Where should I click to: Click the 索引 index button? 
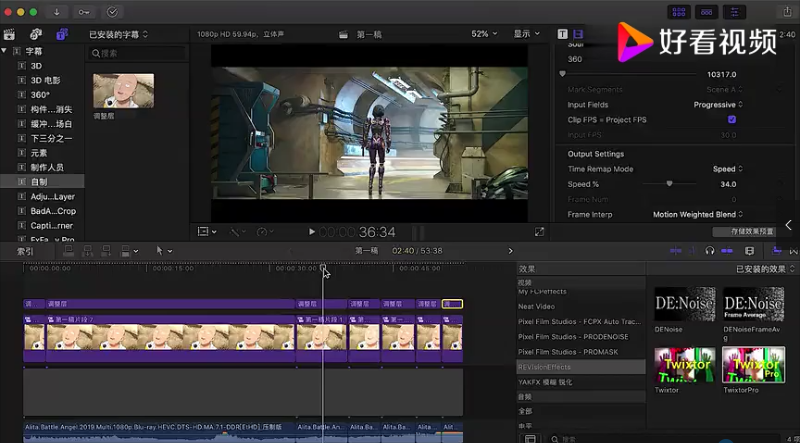pos(26,251)
